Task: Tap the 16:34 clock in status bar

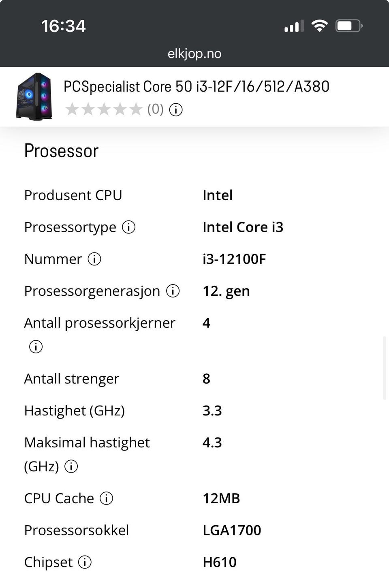Action: point(64,26)
